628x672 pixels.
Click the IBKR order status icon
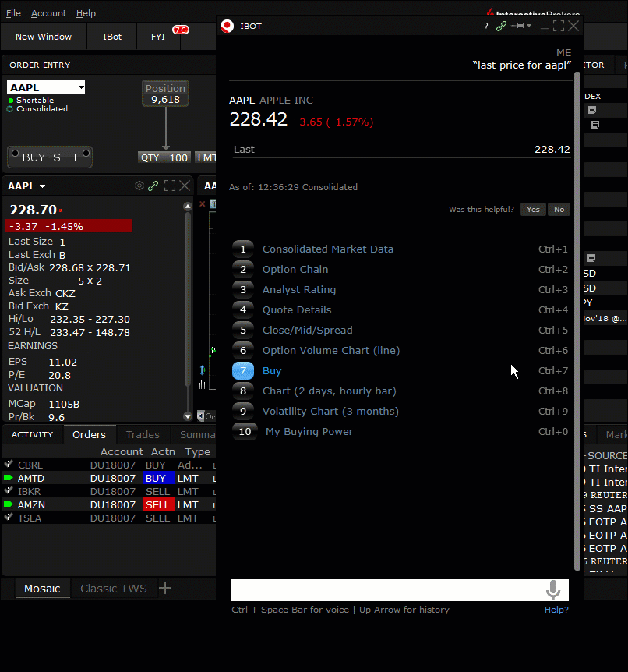8,490
